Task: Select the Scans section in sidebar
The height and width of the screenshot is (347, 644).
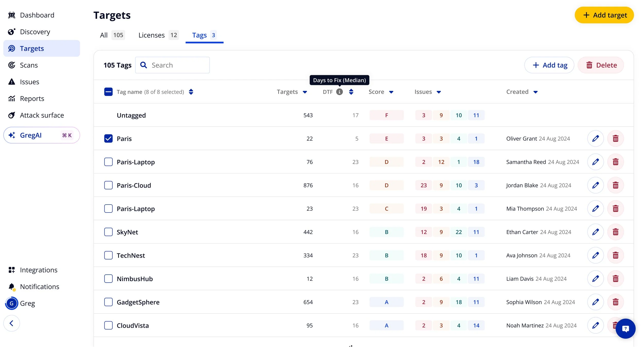Action: [x=28, y=65]
